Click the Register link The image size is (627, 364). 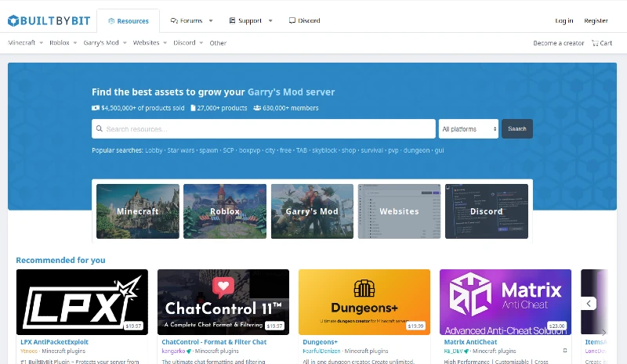596,20
